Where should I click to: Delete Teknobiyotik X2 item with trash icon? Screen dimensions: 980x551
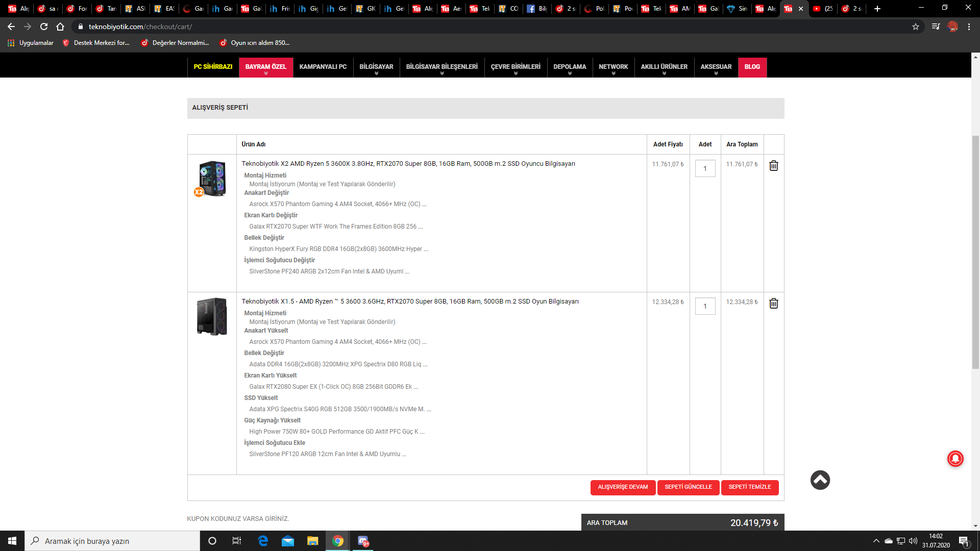pos(773,166)
